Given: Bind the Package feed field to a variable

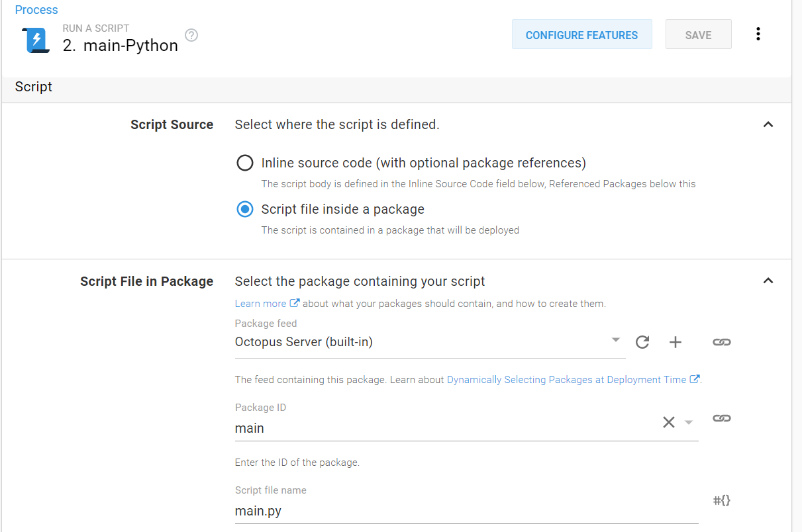Looking at the screenshot, I should pyautogui.click(x=721, y=342).
